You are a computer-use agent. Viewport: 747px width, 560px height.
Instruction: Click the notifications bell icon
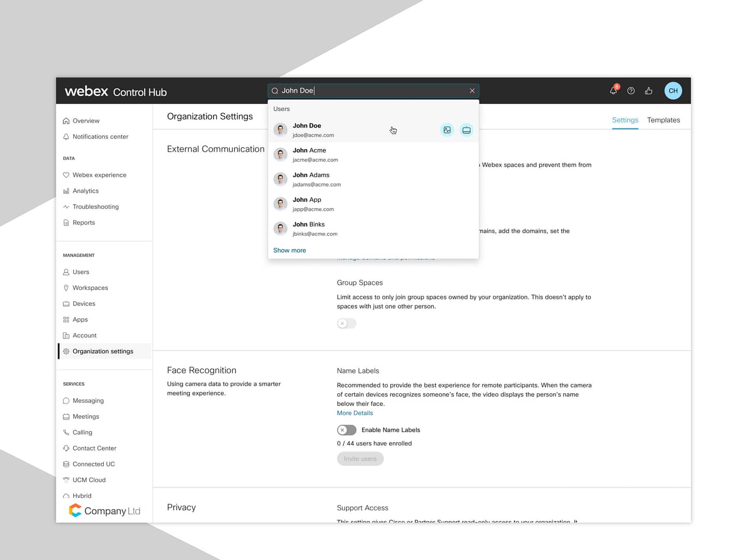point(613,91)
